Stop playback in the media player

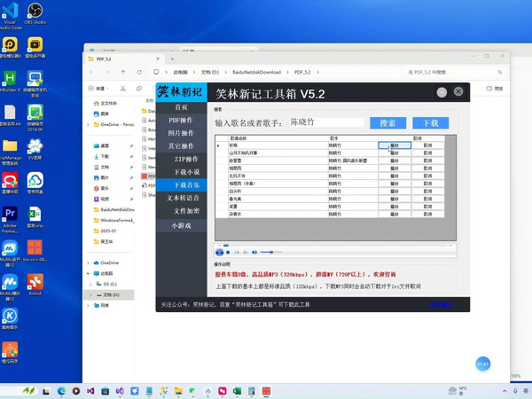(x=228, y=252)
